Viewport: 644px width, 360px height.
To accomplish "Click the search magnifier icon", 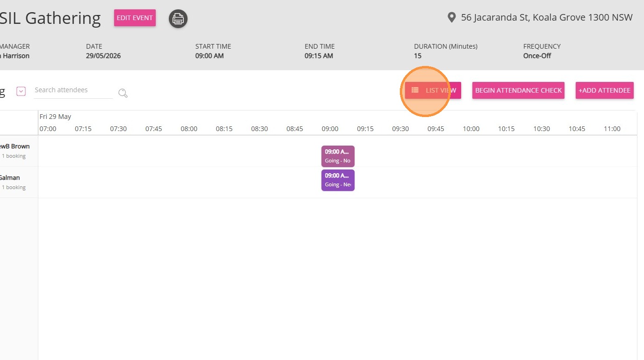I will coord(123,93).
